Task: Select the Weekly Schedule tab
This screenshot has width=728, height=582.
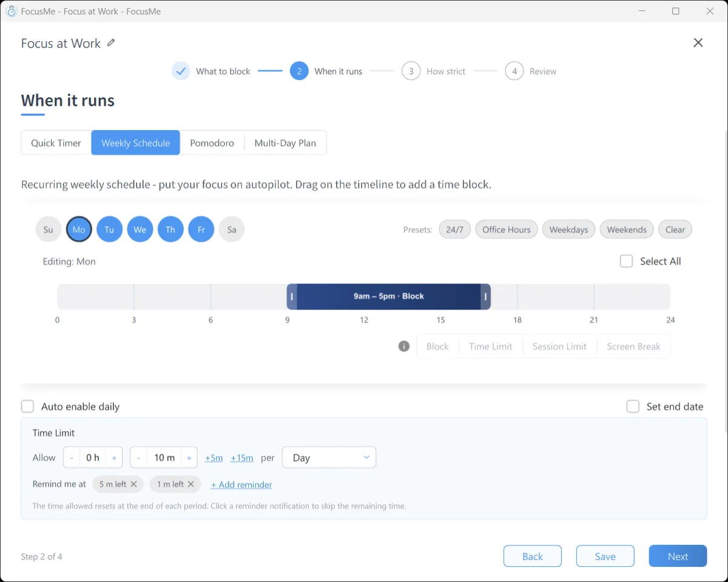Action: click(135, 143)
